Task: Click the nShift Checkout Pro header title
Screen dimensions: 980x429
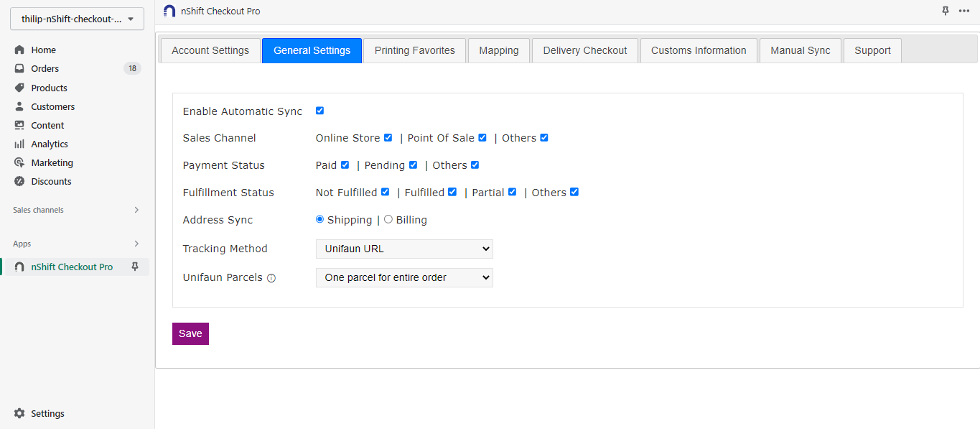Action: [220, 11]
